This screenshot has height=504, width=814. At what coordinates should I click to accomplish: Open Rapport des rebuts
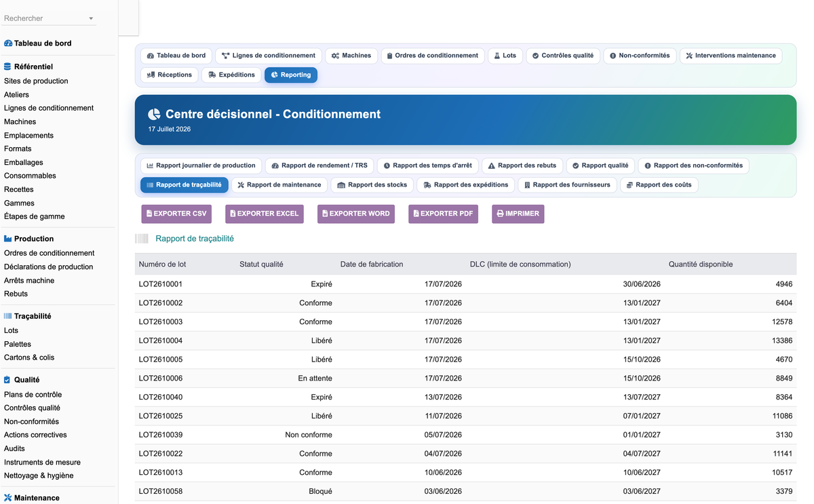pyautogui.click(x=522, y=166)
